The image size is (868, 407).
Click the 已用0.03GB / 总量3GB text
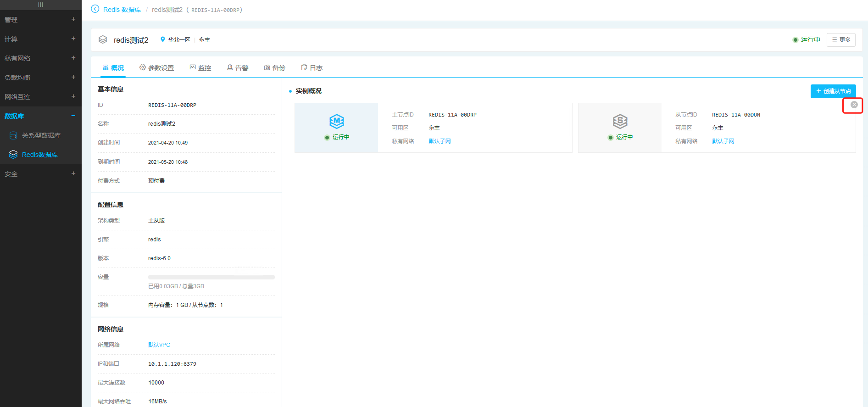(x=176, y=286)
